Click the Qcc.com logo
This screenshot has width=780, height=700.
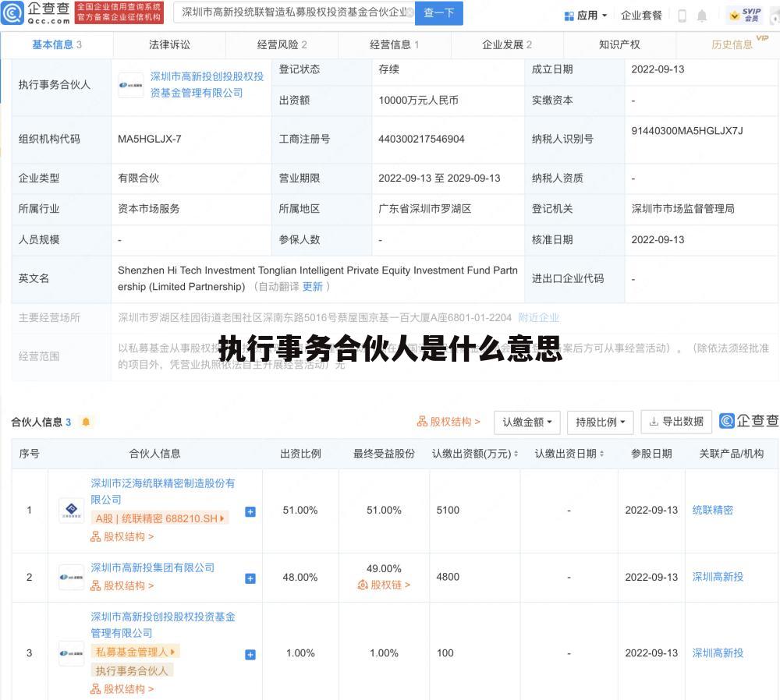click(x=37, y=13)
